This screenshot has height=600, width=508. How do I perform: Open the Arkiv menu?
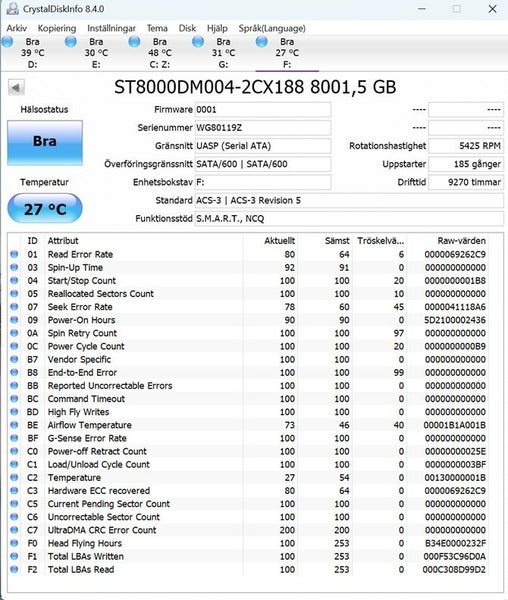pyautogui.click(x=17, y=28)
